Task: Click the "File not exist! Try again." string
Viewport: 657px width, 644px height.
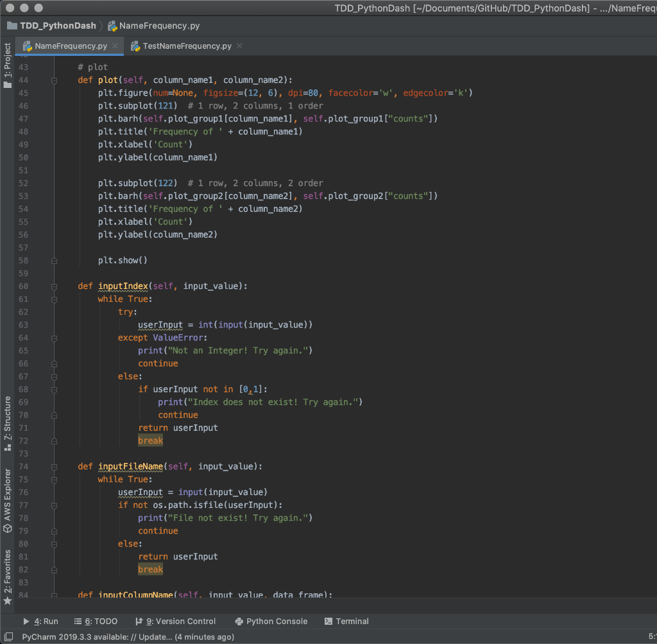Action: coord(237,518)
